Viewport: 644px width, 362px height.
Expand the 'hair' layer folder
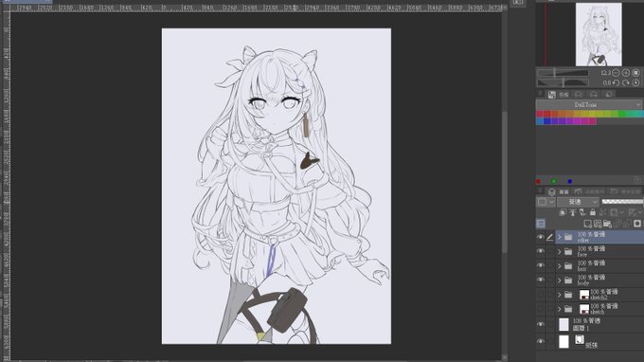(x=559, y=266)
